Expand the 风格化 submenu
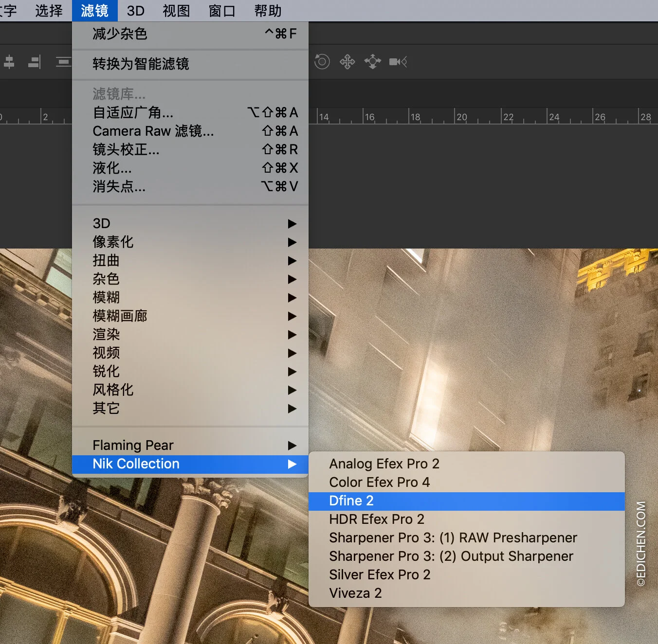The width and height of the screenshot is (658, 644). (x=190, y=390)
